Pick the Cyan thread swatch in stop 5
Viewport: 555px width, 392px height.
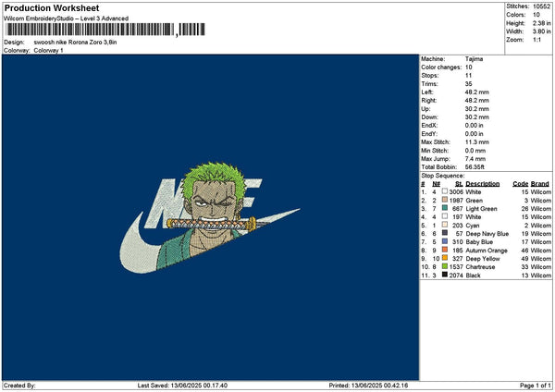(445, 225)
